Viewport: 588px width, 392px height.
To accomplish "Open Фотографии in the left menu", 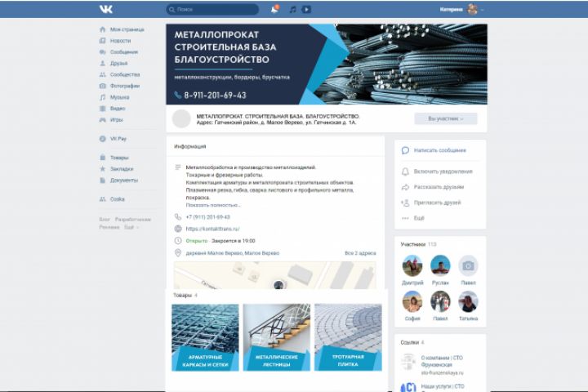I will pyautogui.click(x=125, y=86).
